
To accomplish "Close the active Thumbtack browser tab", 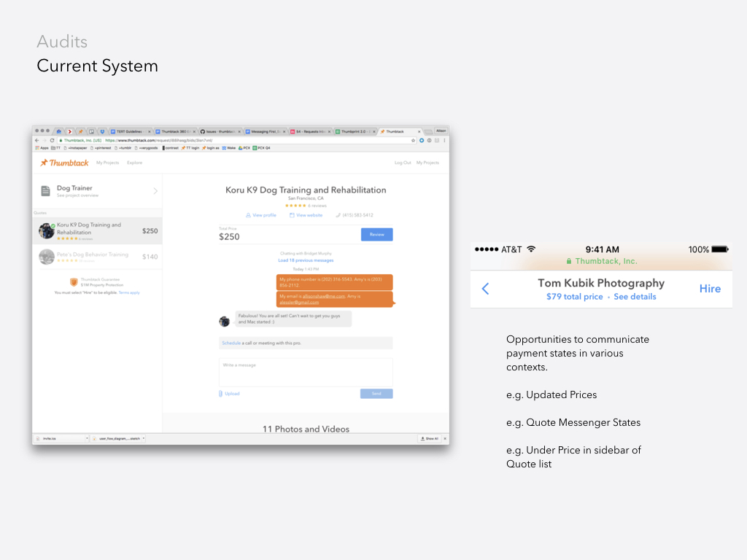I will tap(419, 131).
